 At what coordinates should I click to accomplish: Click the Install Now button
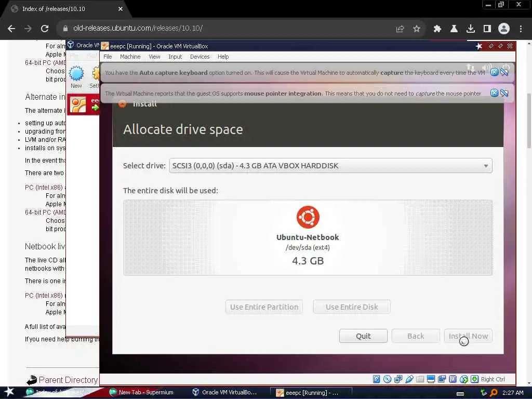(468, 336)
